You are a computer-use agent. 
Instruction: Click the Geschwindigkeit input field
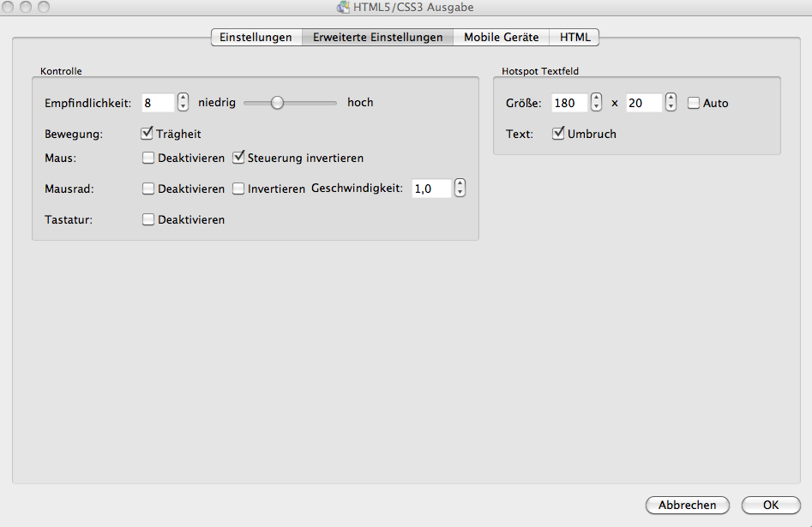(430, 189)
